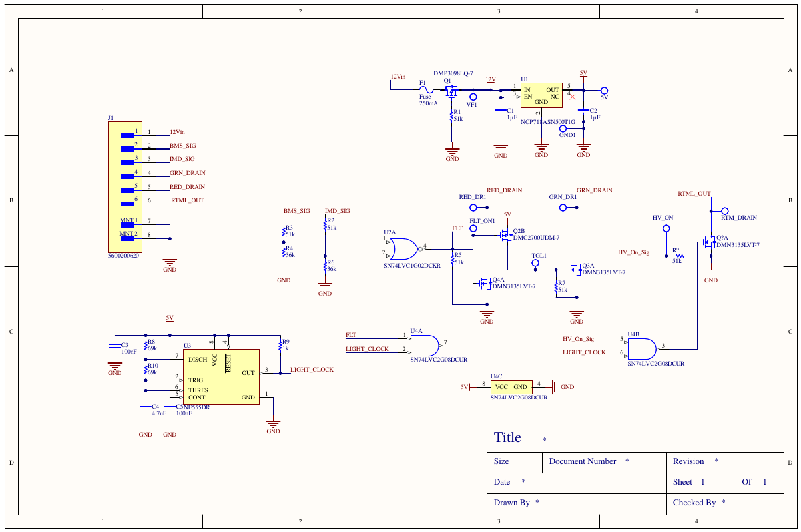801x532 pixels.
Task: Select resistor R3 under BMS_SIG
Action: [284, 232]
